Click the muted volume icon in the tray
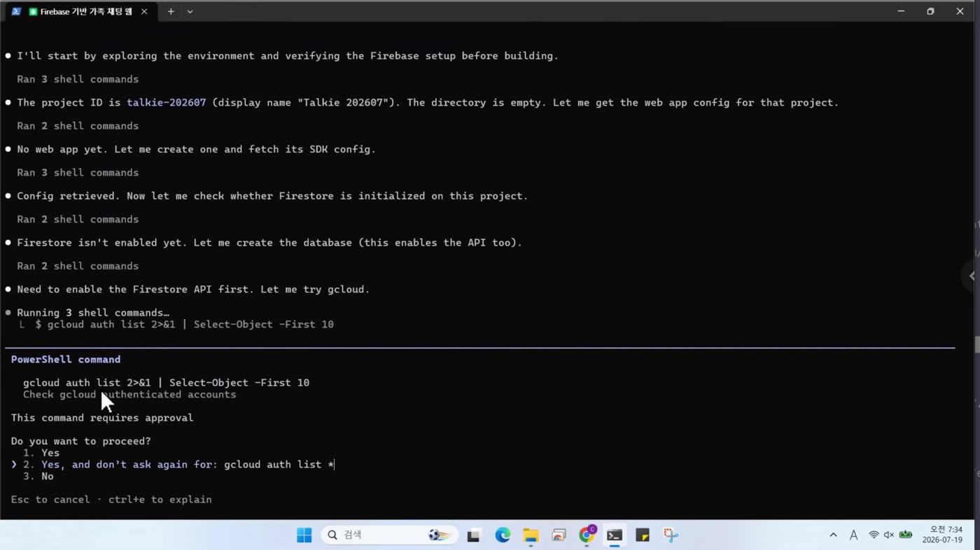 889,535
